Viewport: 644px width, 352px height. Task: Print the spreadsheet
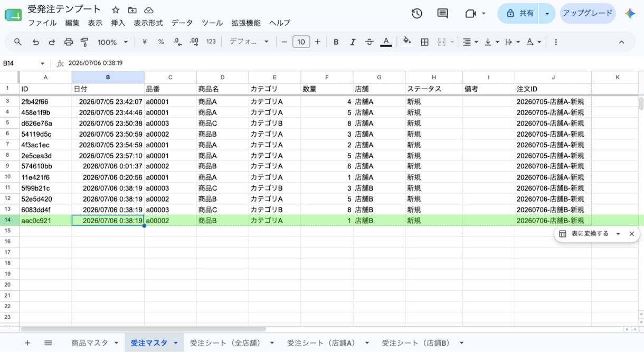tap(68, 42)
